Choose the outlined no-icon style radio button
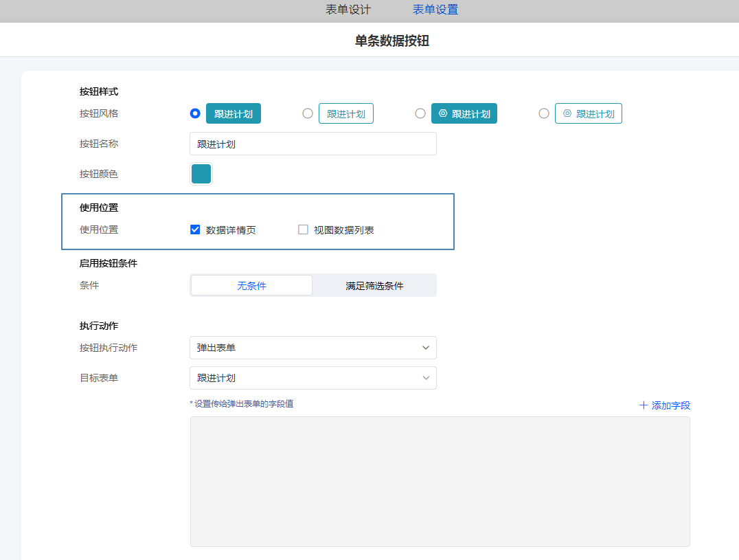The image size is (739, 560). [308, 113]
